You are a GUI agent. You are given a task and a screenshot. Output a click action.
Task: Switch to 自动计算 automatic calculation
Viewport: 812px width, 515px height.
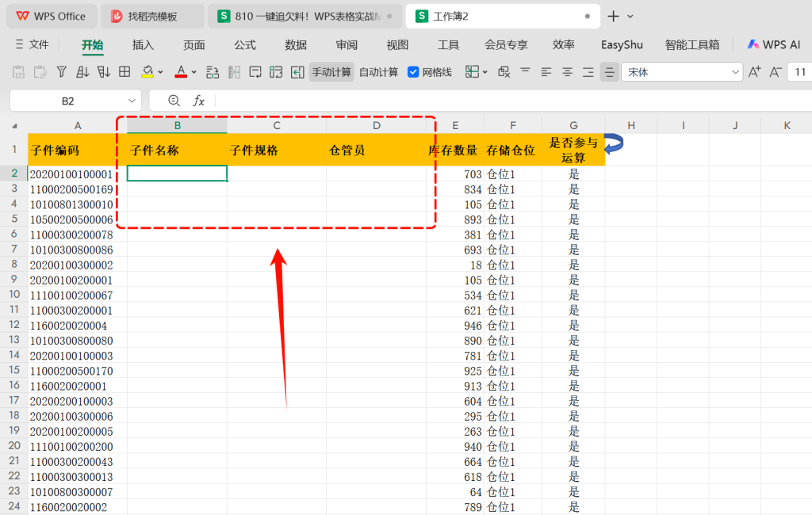coord(378,72)
